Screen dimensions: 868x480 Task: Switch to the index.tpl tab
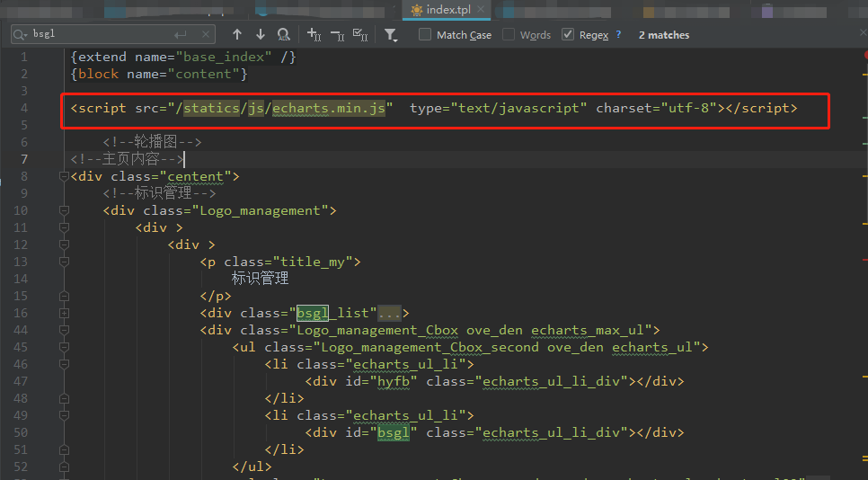(x=447, y=9)
